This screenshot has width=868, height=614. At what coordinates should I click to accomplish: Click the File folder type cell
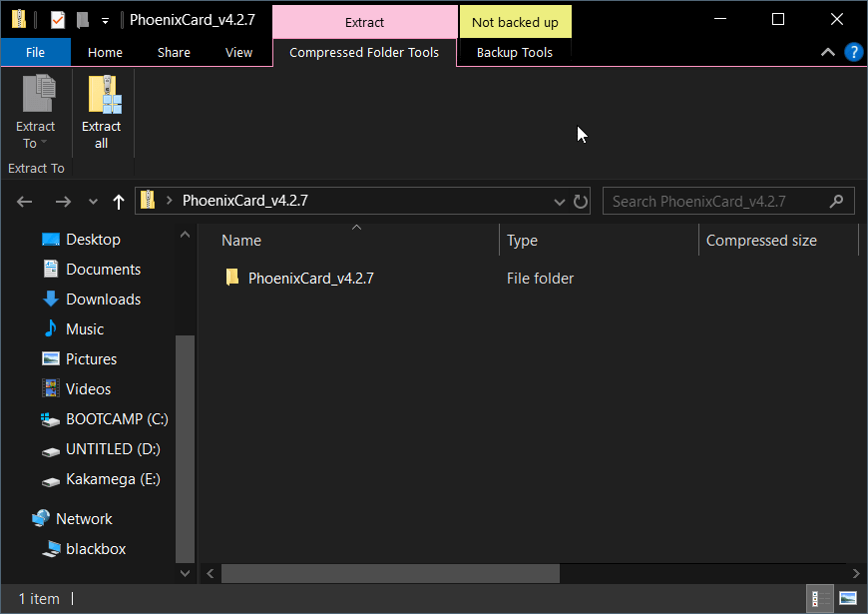click(541, 279)
